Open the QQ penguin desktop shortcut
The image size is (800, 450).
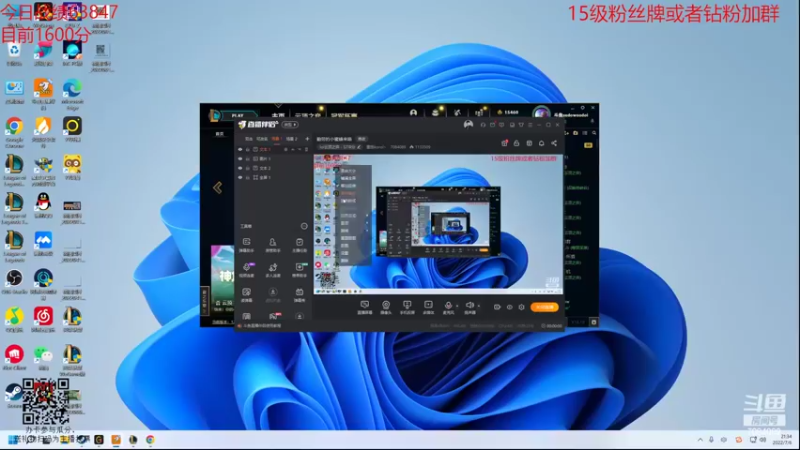point(43,205)
